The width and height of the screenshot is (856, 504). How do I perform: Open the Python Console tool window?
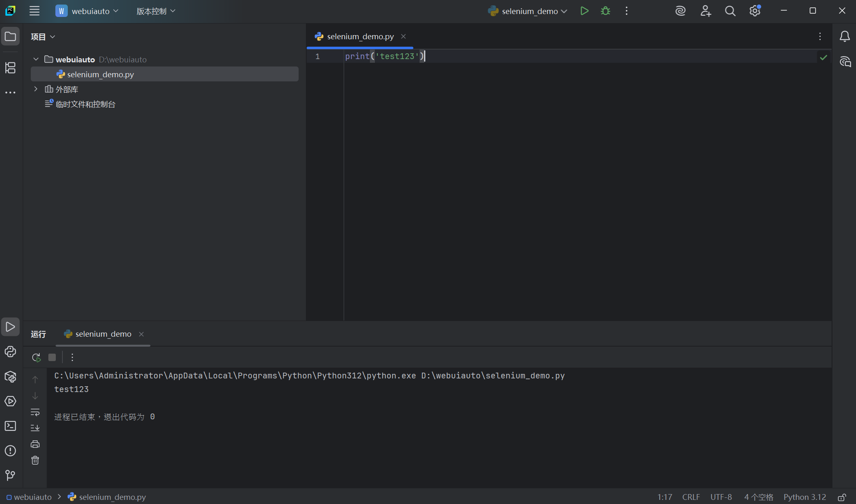(x=10, y=352)
